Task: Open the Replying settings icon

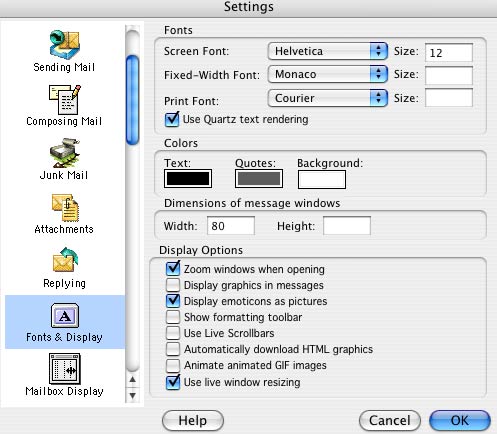Action: [65, 260]
